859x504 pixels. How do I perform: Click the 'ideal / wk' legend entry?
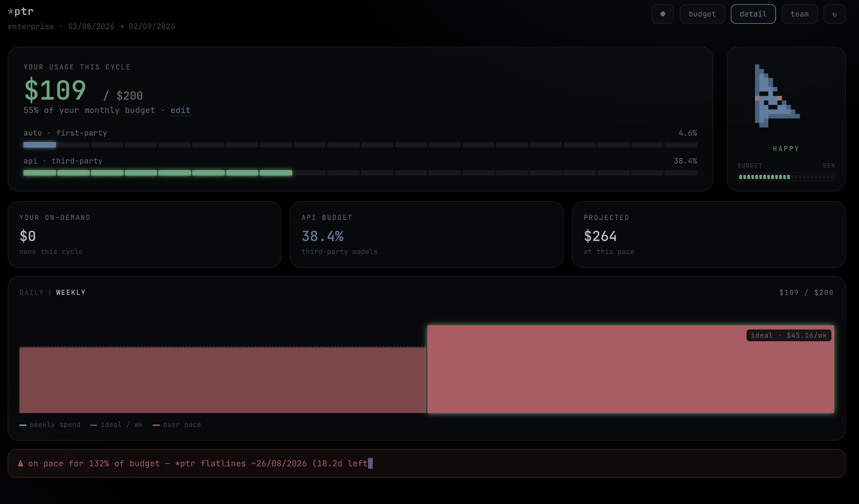(117, 425)
